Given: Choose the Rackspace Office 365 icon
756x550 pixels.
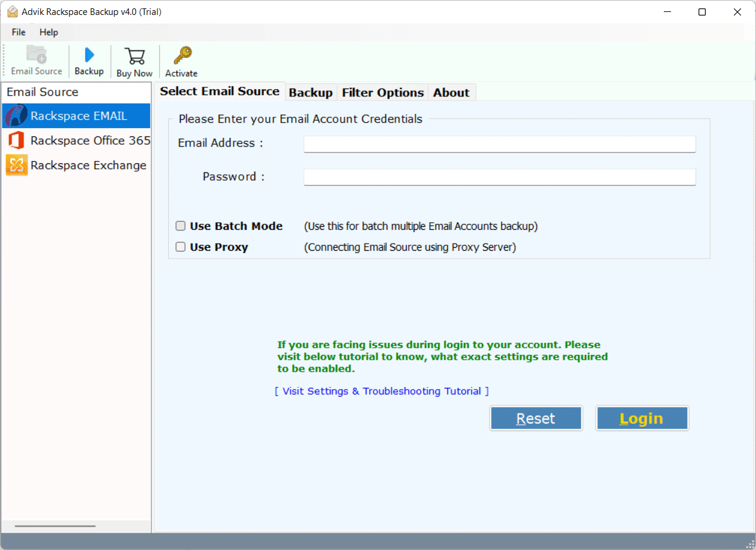Looking at the screenshot, I should click(16, 140).
